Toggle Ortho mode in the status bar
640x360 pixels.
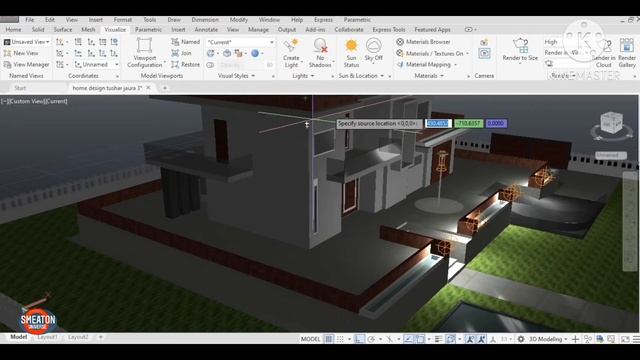pos(359,339)
